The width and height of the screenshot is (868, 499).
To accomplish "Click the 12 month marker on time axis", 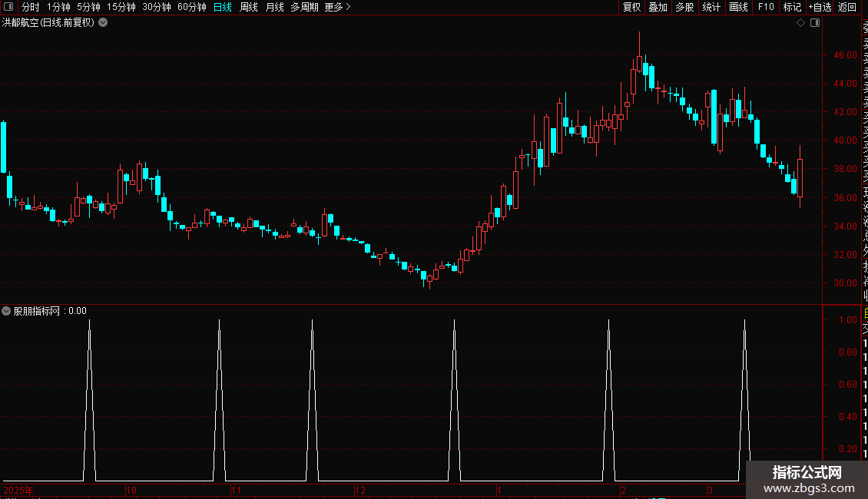I will click(360, 490).
